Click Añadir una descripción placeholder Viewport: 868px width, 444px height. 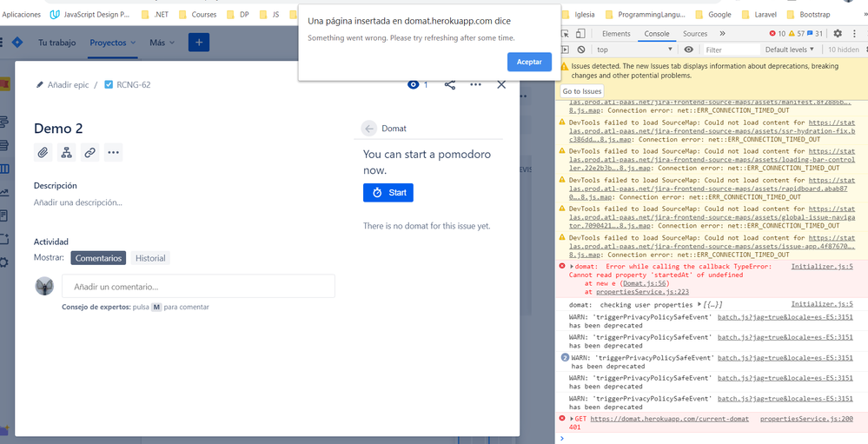point(78,202)
